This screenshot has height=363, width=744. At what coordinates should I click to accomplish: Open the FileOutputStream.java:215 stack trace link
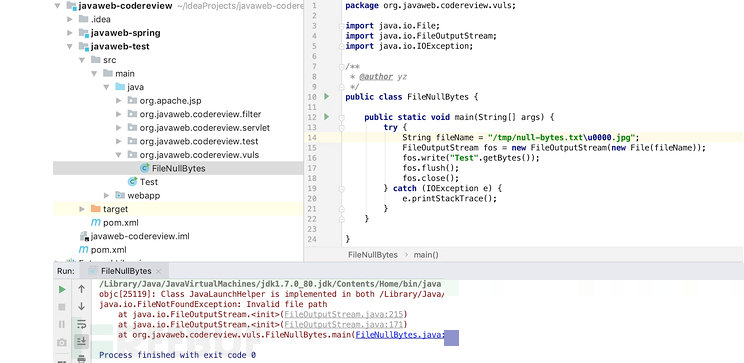(344, 315)
